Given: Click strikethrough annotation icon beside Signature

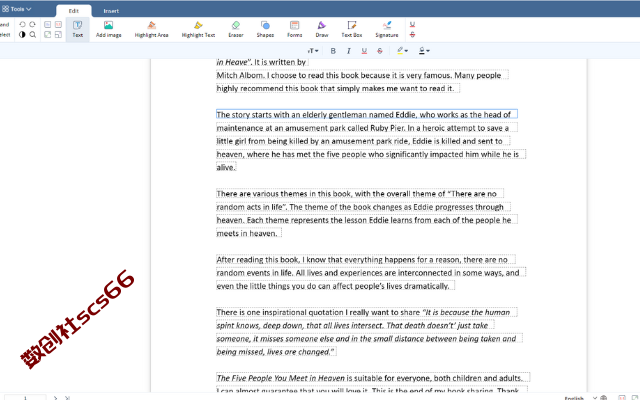Looking at the screenshot, I should (412, 35).
